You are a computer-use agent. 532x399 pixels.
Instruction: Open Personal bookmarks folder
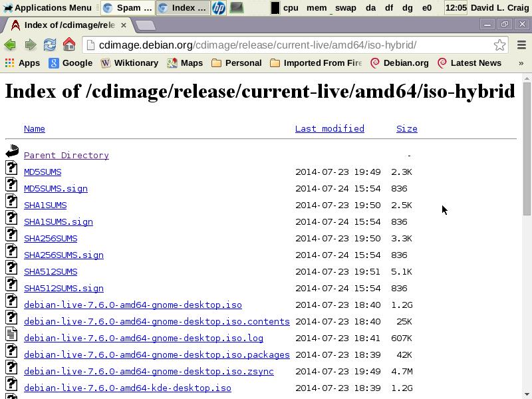(236, 63)
